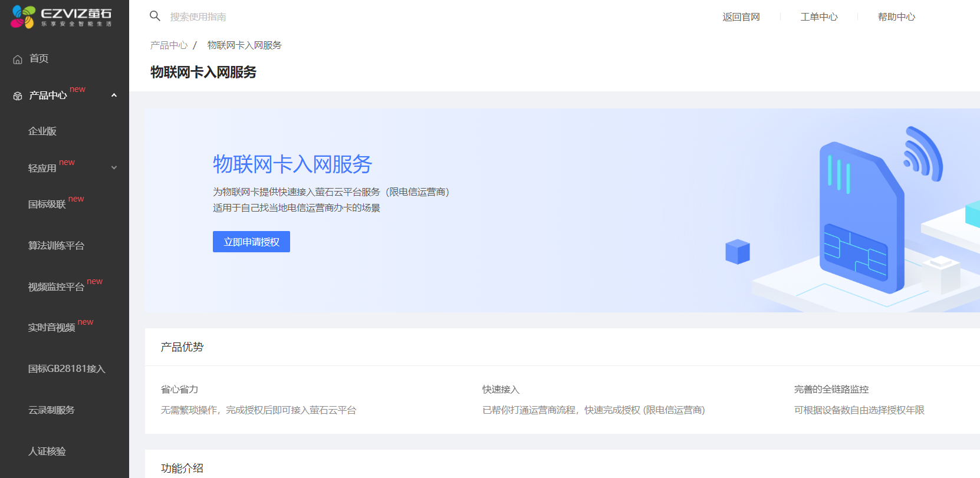Image resolution: width=980 pixels, height=478 pixels.
Task: Open the 视频监控平台 menu item
Action: [x=57, y=287]
